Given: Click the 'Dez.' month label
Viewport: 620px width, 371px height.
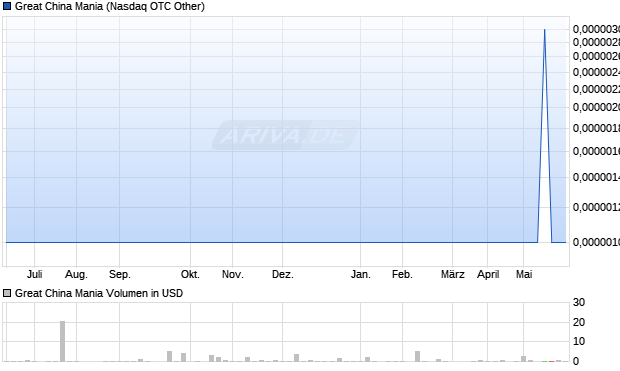Looking at the screenshot, I should [283, 274].
